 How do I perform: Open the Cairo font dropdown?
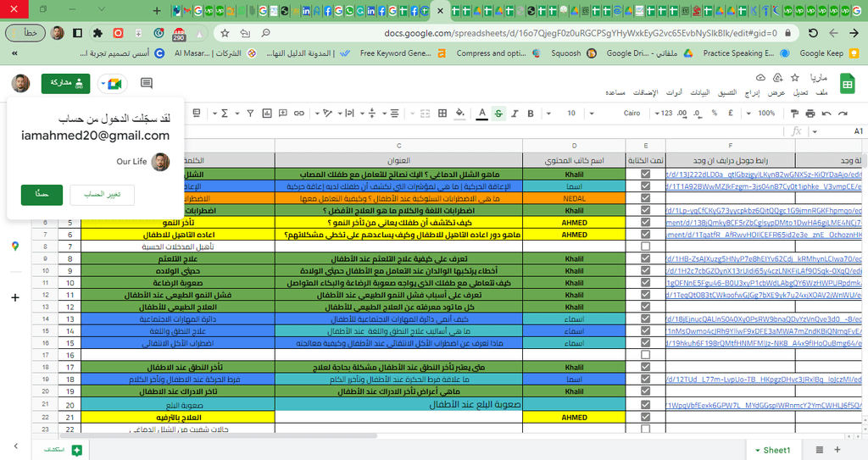616,114
